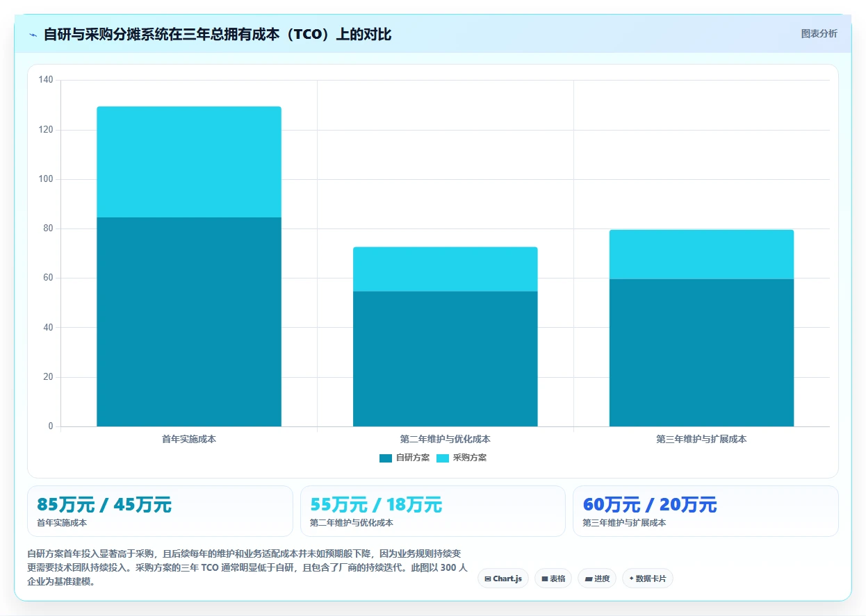This screenshot has height=616, width=866.
Task: Click the 首年实施成本 x-axis label
Action: [189, 440]
